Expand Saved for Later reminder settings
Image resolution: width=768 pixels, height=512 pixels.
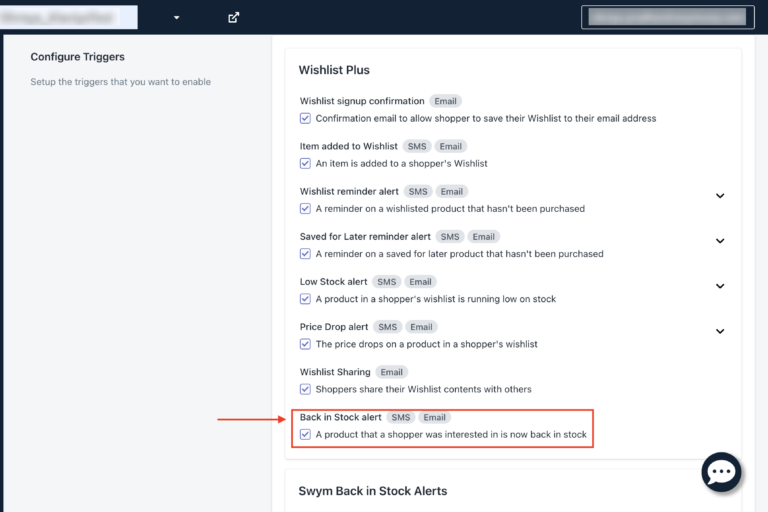tap(720, 241)
